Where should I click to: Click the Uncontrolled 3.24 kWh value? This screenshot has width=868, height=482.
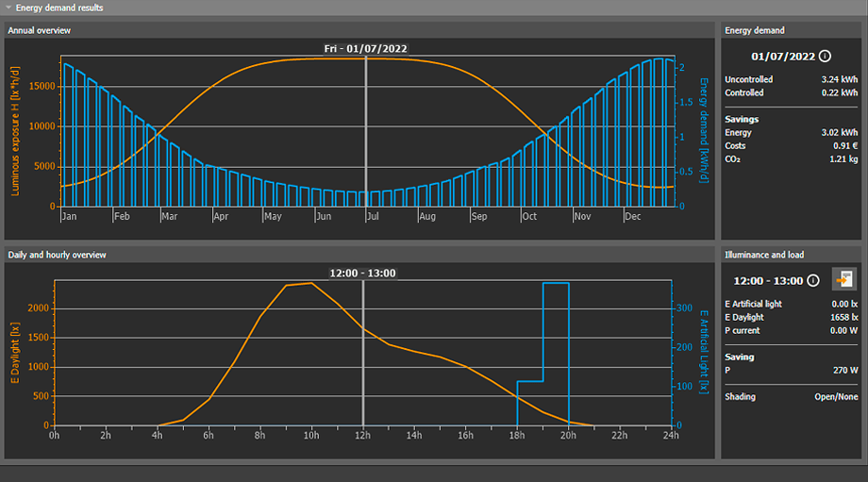tap(839, 79)
